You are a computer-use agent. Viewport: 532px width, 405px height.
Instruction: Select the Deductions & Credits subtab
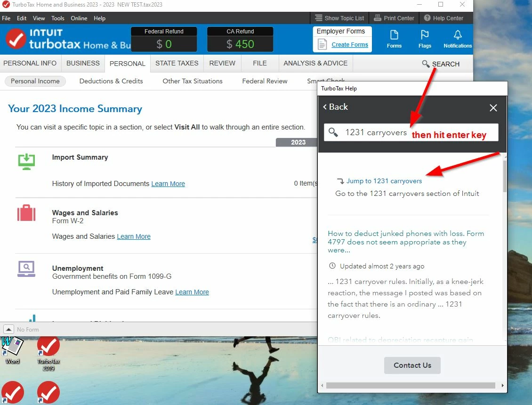(x=111, y=81)
